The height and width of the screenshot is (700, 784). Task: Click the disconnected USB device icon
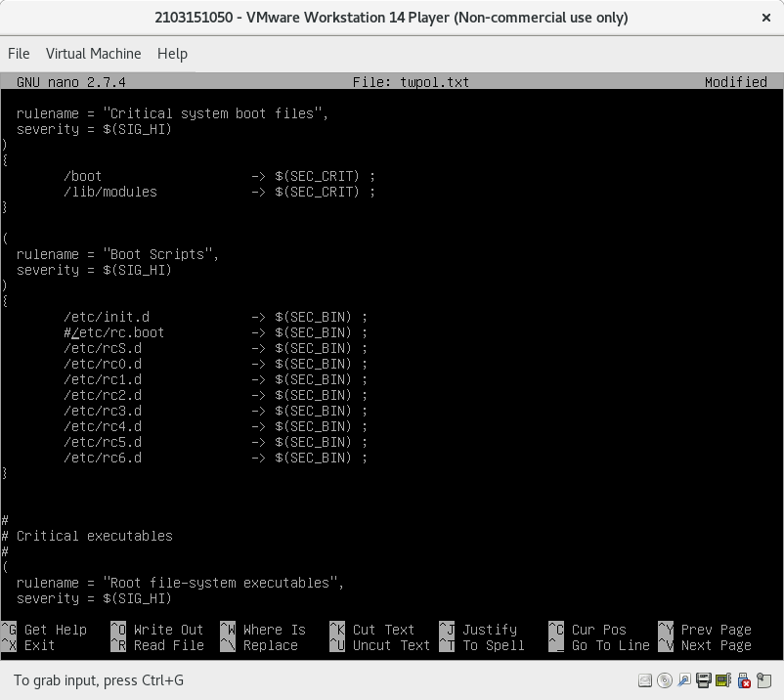tap(744, 679)
